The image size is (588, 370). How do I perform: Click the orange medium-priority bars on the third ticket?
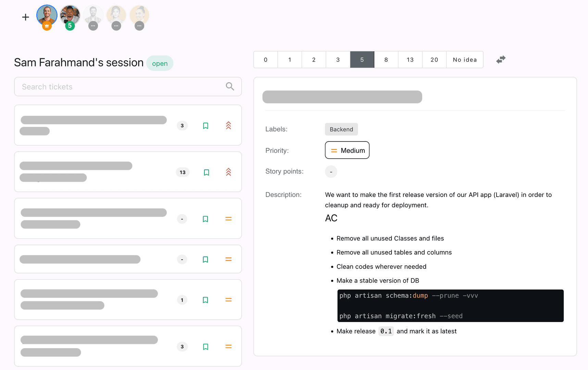(228, 219)
